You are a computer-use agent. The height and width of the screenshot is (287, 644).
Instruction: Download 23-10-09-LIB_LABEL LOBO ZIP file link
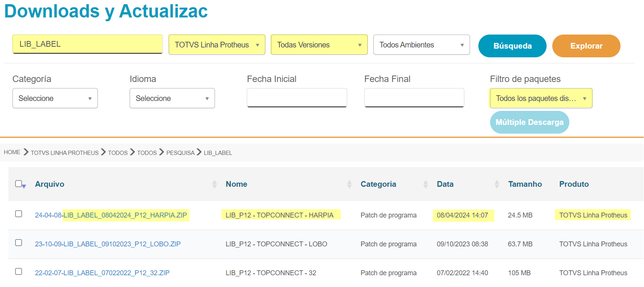click(x=108, y=244)
